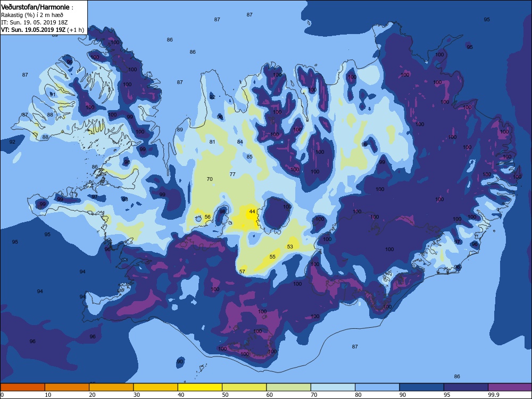Viewport: 532px width, 399px height.
Task: Click the 60–70 light green legend swatch
Action: [x=289, y=387]
